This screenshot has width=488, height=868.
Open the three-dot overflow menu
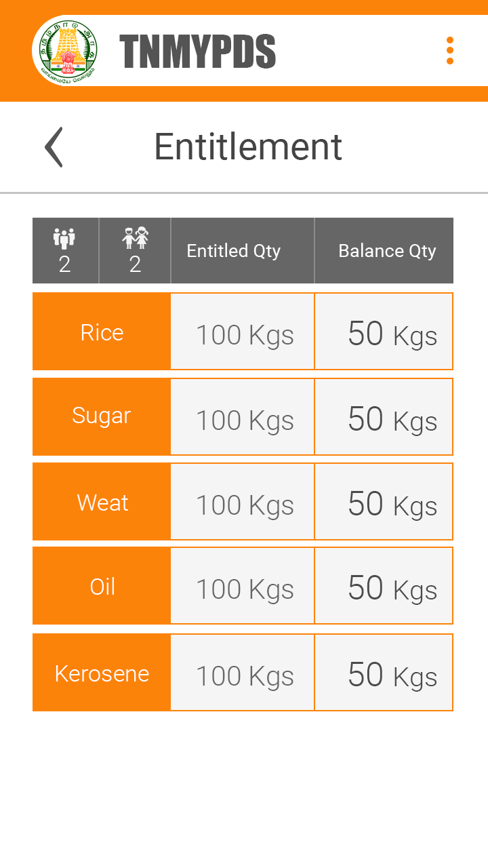click(x=449, y=51)
